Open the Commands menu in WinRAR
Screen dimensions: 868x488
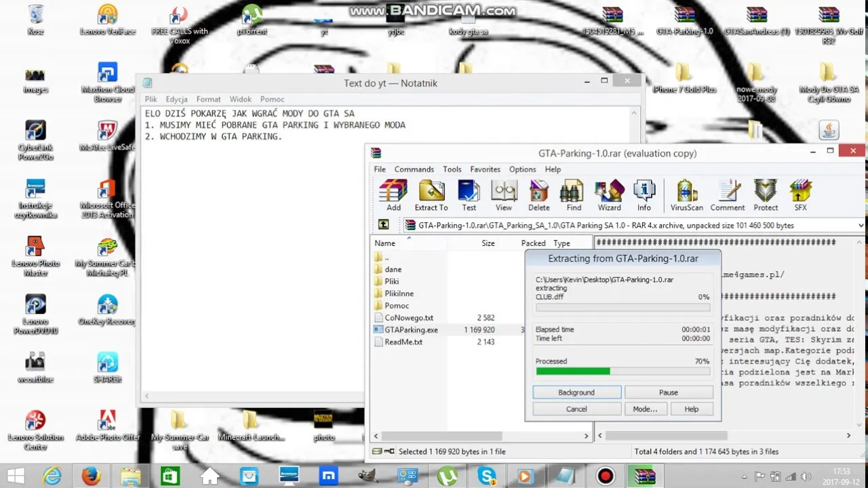pyautogui.click(x=414, y=169)
